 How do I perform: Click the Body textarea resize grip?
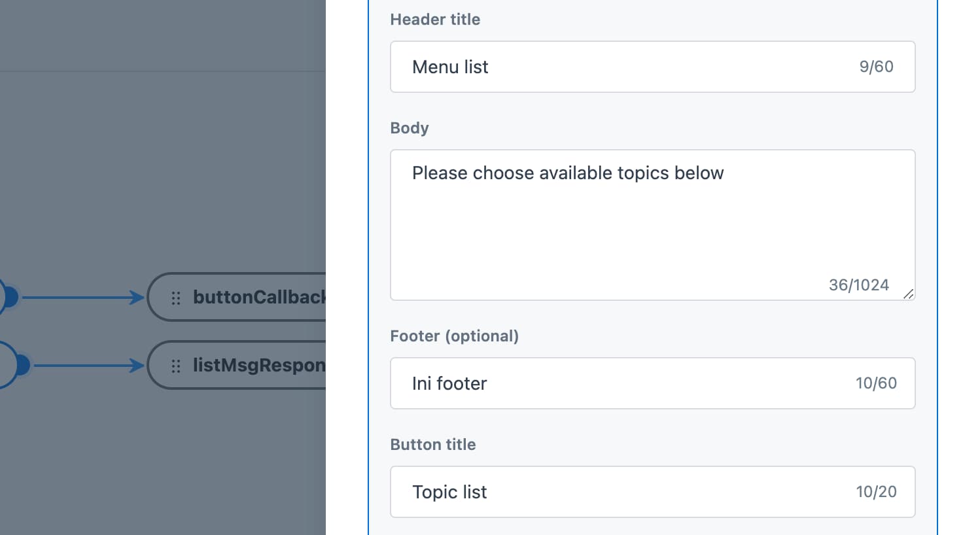point(908,294)
